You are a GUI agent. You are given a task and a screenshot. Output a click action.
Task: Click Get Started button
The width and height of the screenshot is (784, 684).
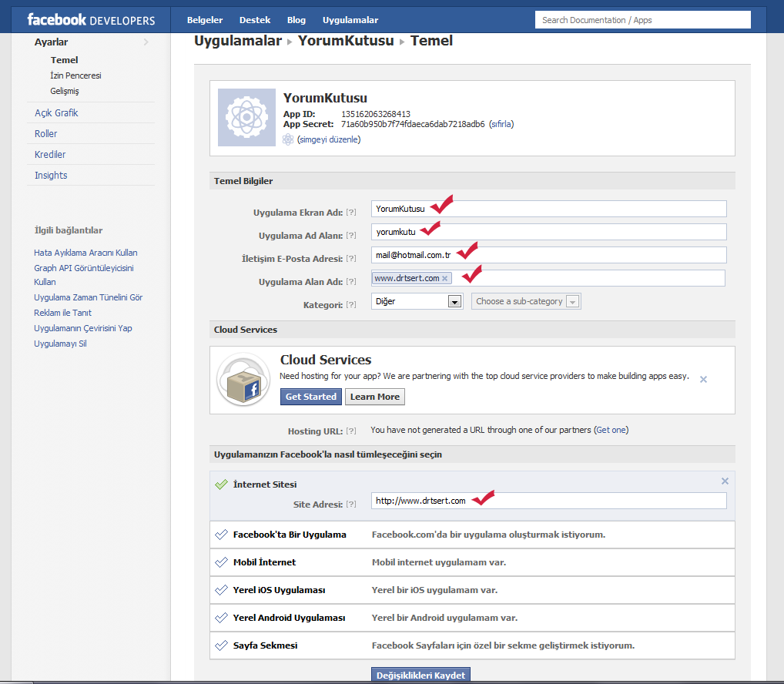coord(311,397)
